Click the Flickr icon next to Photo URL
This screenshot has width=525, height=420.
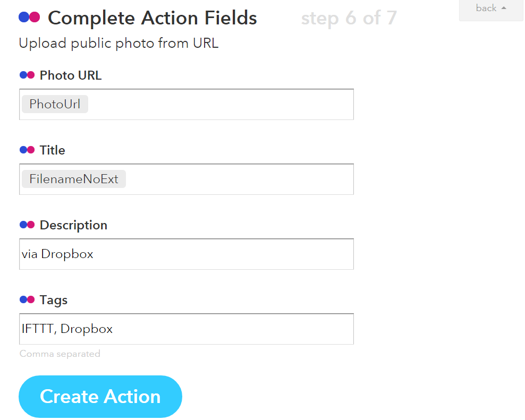(27, 75)
